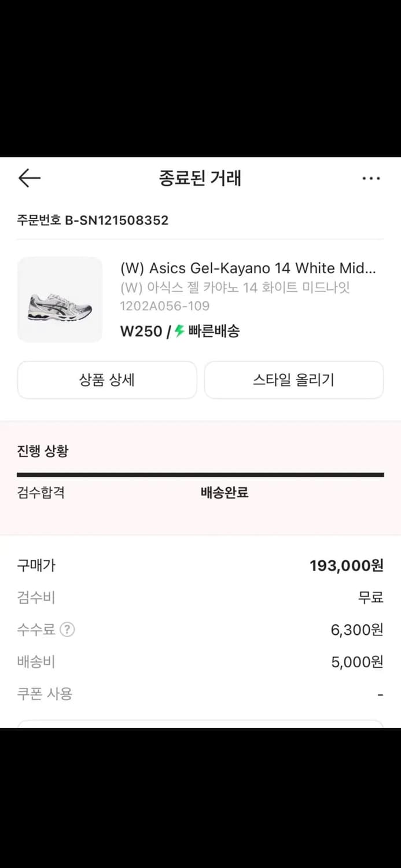Select the 193,000원 price amount
Screen dimensions: 401x868
(x=347, y=565)
